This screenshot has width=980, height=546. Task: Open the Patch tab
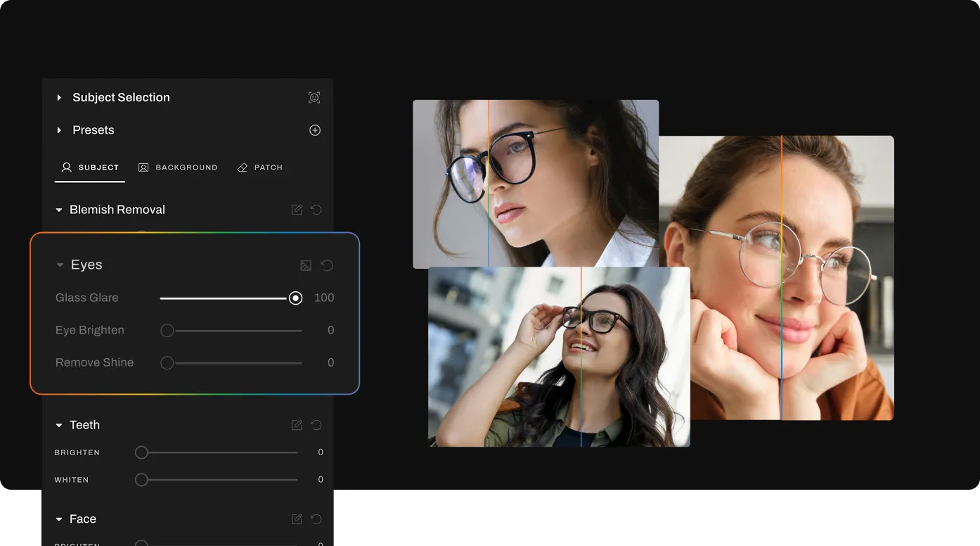click(x=260, y=167)
